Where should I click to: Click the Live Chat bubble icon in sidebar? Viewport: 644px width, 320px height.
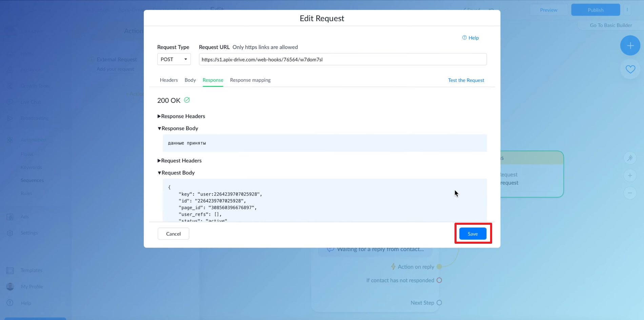pyautogui.click(x=10, y=102)
